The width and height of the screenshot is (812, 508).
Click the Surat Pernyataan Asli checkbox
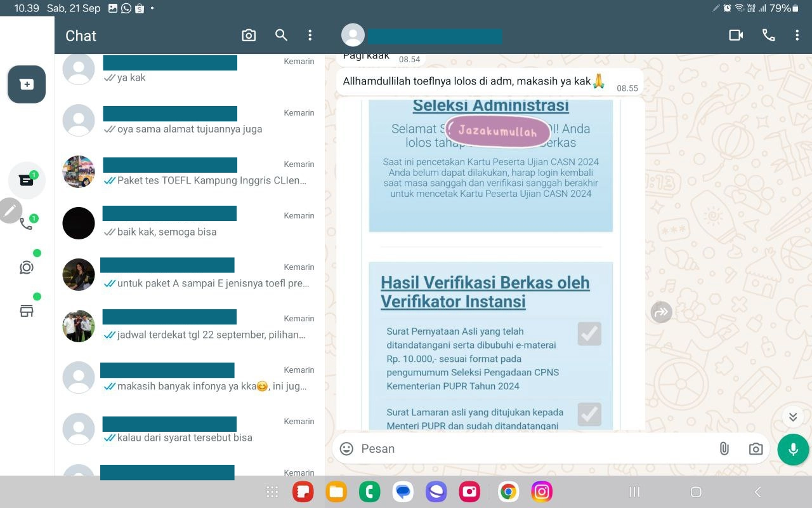pos(589,334)
